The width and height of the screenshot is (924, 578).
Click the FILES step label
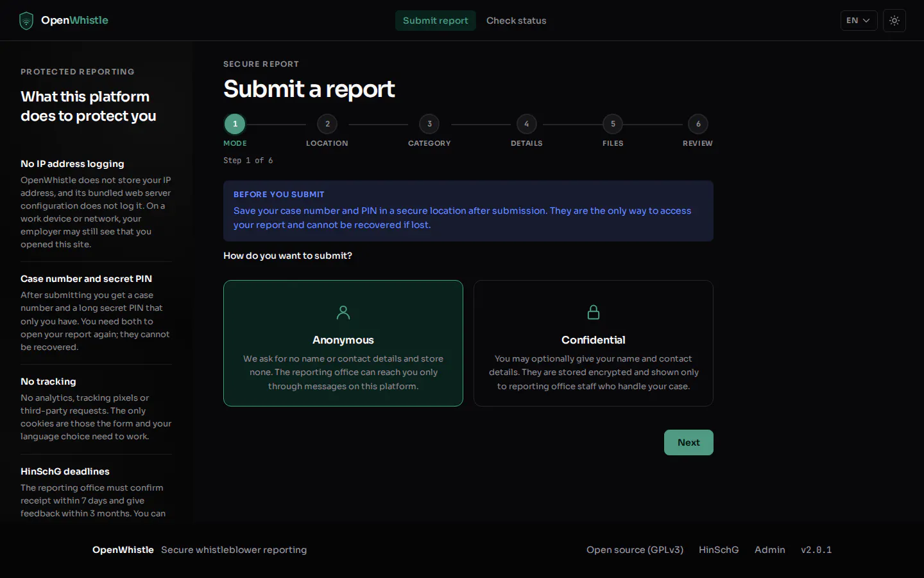pos(613,143)
